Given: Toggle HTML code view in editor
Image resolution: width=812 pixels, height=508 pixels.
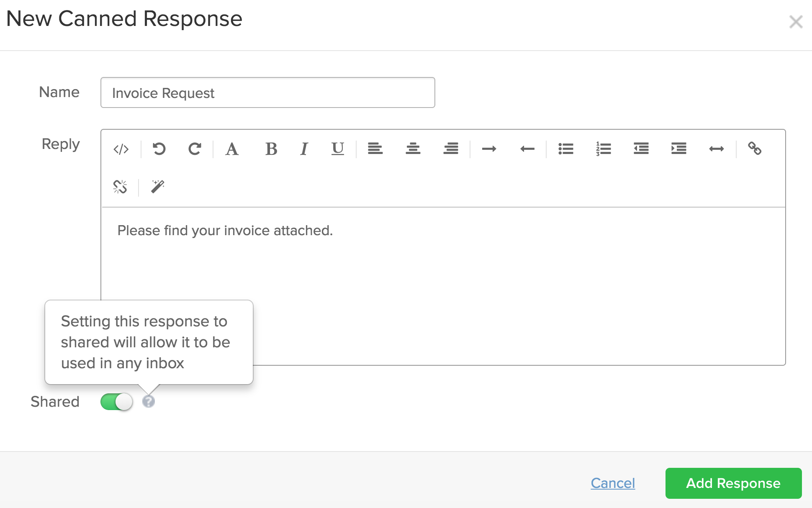Looking at the screenshot, I should click(x=121, y=149).
